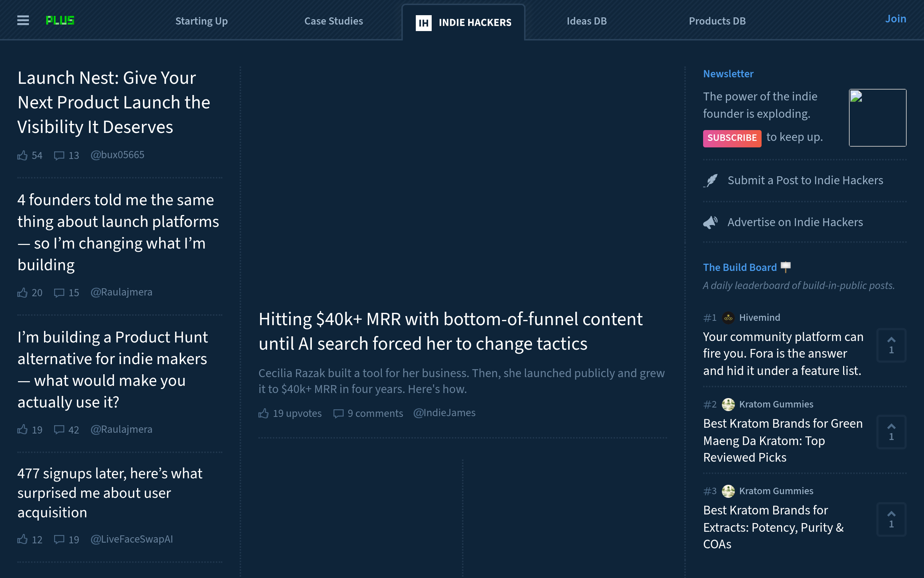The height and width of the screenshot is (578, 924).
Task: Click the daily leaderboard description text
Action: pos(799,285)
